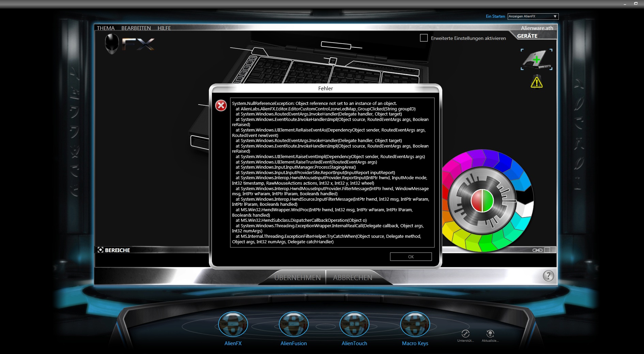Open help with the question mark icon
The image size is (644, 354).
click(x=548, y=276)
